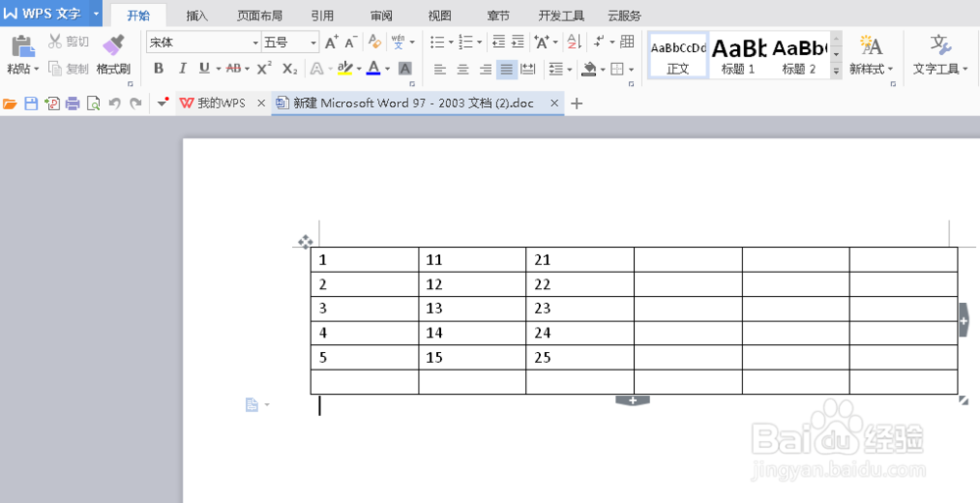Increase font size with A+ icon
This screenshot has height=503, width=980.
[x=331, y=42]
